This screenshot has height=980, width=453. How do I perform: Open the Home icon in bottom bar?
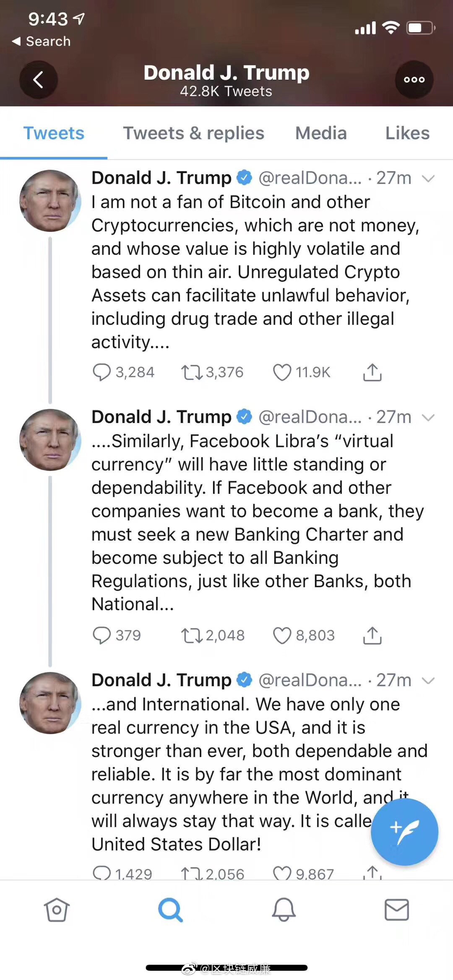coord(56,910)
